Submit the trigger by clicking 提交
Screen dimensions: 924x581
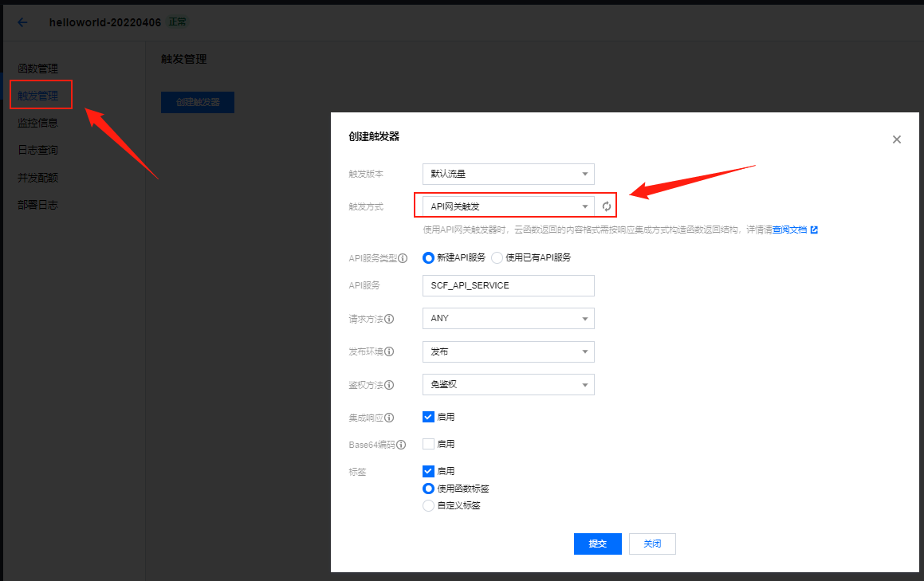coord(597,544)
